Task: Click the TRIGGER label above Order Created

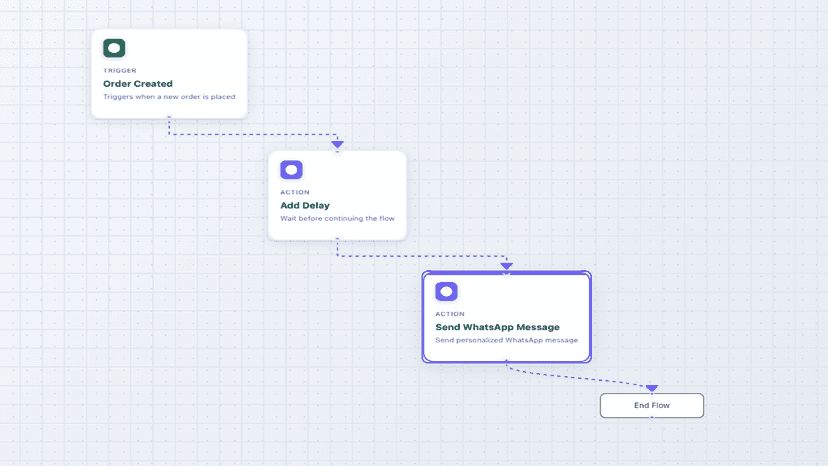Action: [x=120, y=70]
